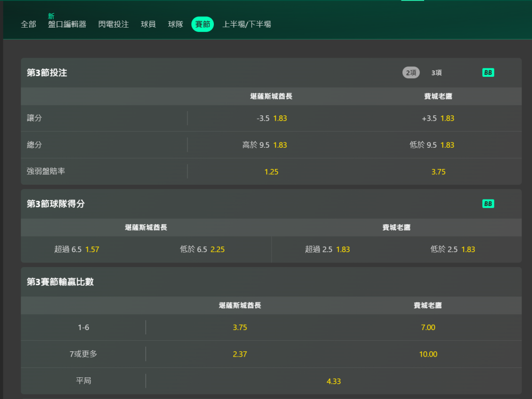Open the 上半場/下半場 tab
This screenshot has width=532, height=399.
coord(247,25)
